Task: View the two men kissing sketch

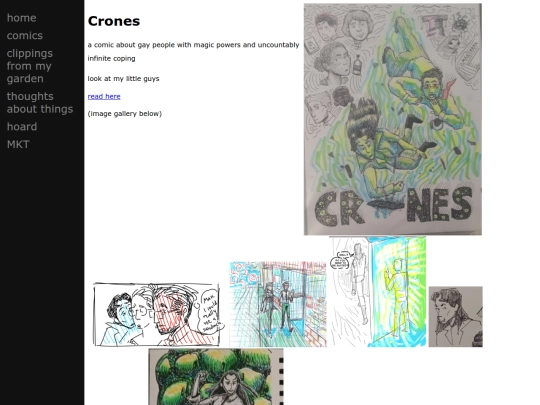Action: [156, 314]
